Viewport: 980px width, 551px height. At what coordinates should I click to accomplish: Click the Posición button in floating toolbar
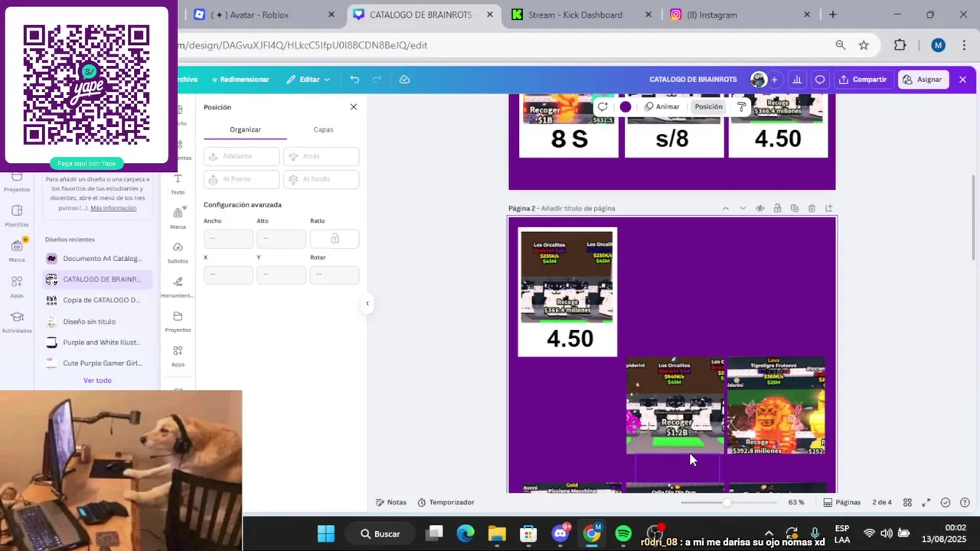coord(708,107)
